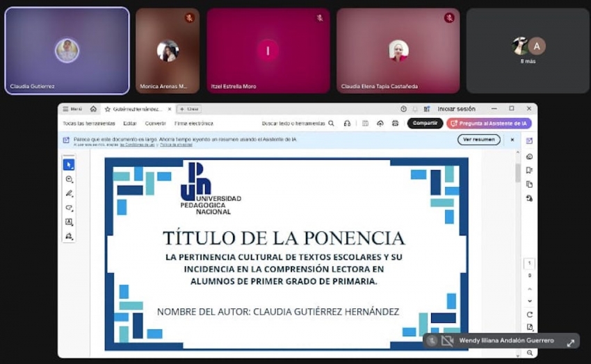Click the zoom magnifier at bottom right
Image resolution: width=591 pixels, height=364 pixels.
tap(530, 353)
